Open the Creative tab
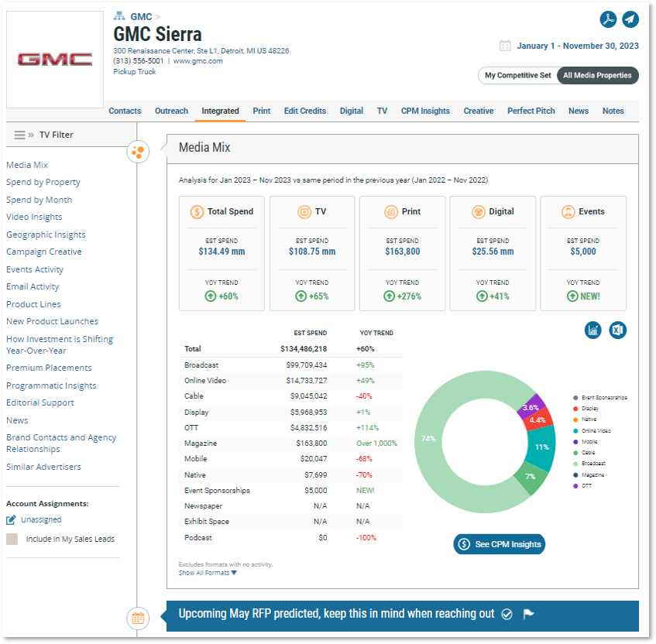The image size is (656, 644). (479, 111)
